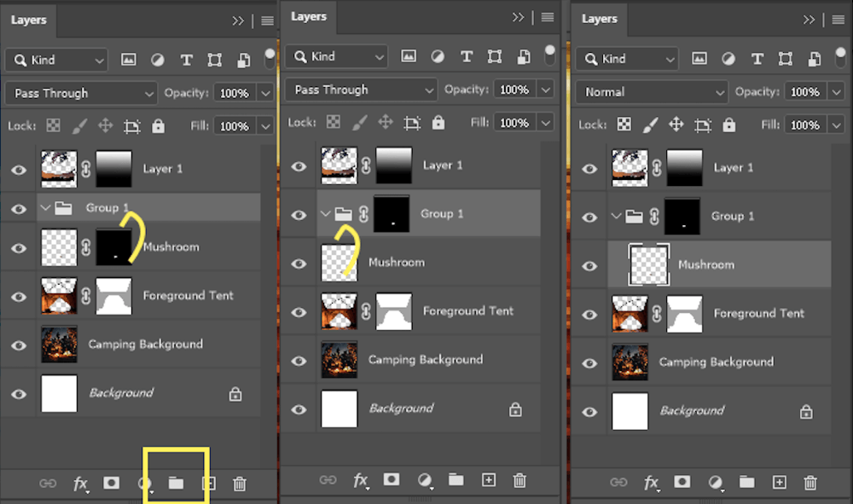Filter for smart objects in middle Layers panel
Viewport: 853px width, 504px height.
(x=524, y=56)
